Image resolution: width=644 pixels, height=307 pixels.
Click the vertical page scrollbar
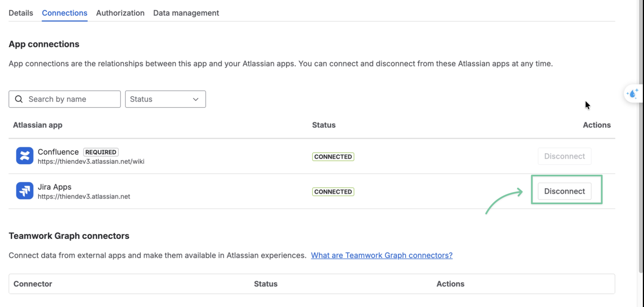coord(641,136)
